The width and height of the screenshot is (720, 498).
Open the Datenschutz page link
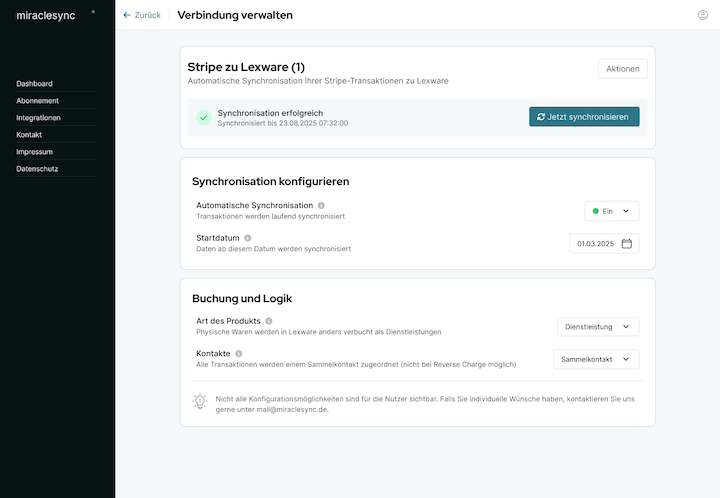click(37, 169)
